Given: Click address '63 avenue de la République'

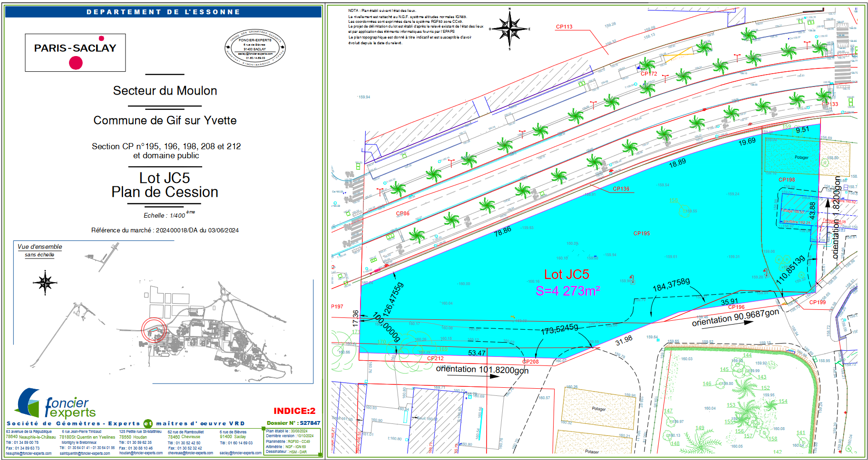Looking at the screenshot, I should pos(29,431).
